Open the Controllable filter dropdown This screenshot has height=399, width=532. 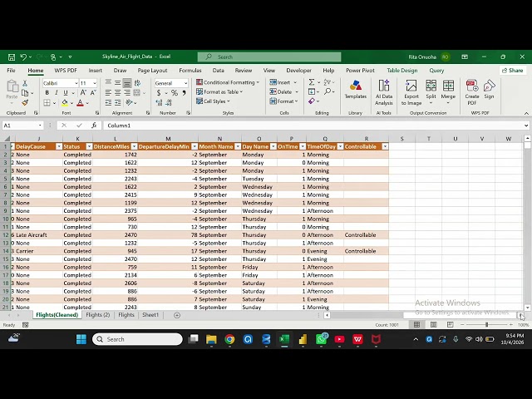point(385,146)
